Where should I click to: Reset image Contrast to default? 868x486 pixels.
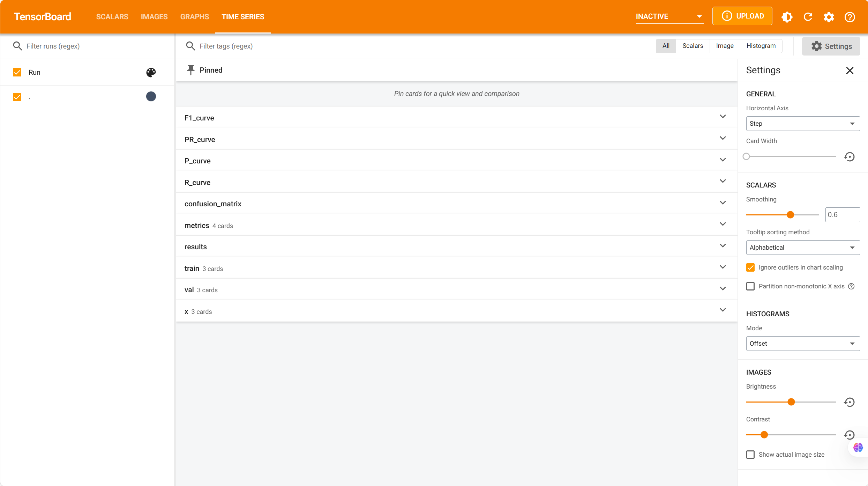pos(849,435)
